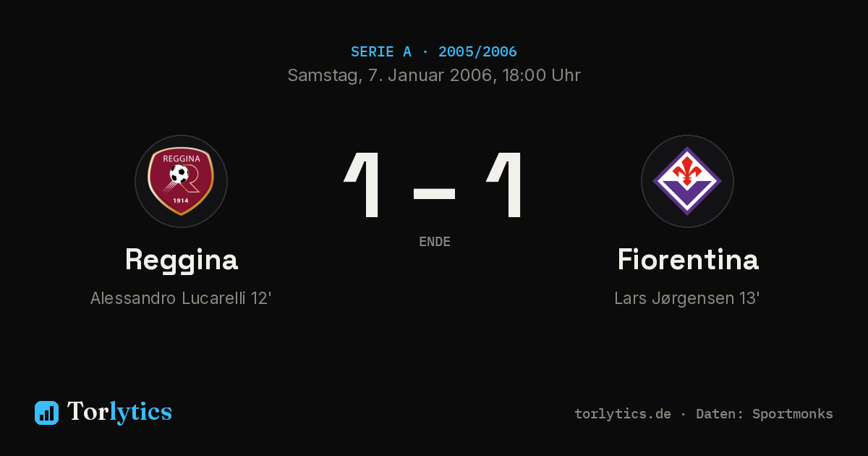Select the Reggina team name
Viewport: 868px width, 456px height.
click(x=181, y=259)
